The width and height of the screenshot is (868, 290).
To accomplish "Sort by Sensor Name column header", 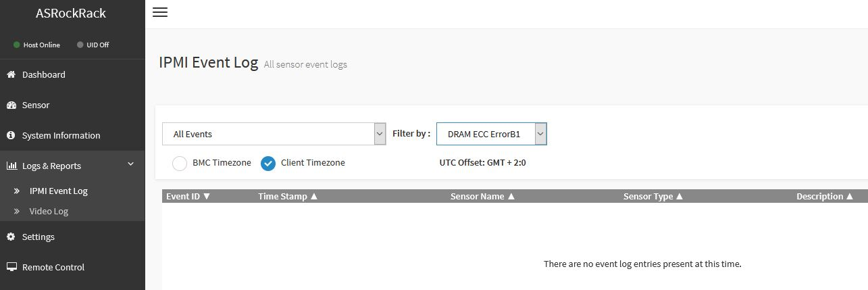I will [x=483, y=197].
